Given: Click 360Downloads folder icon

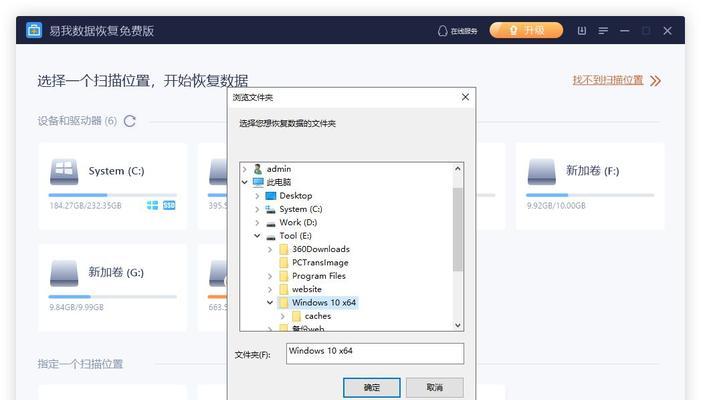Looking at the screenshot, I should pos(283,249).
